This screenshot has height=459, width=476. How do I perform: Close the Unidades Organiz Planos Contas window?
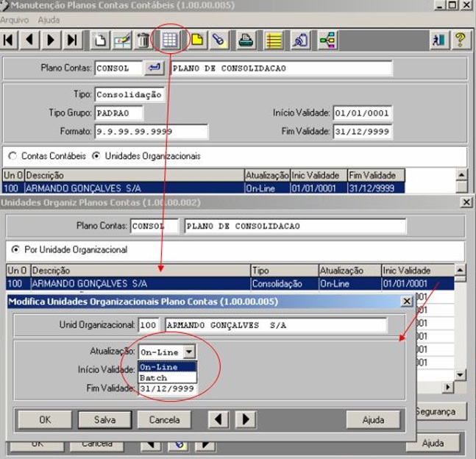(x=466, y=202)
